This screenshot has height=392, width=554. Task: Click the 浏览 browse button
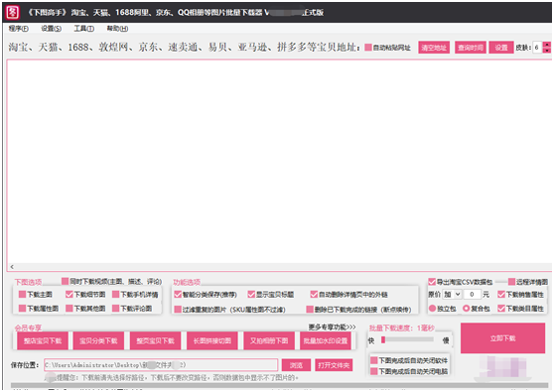296,365
